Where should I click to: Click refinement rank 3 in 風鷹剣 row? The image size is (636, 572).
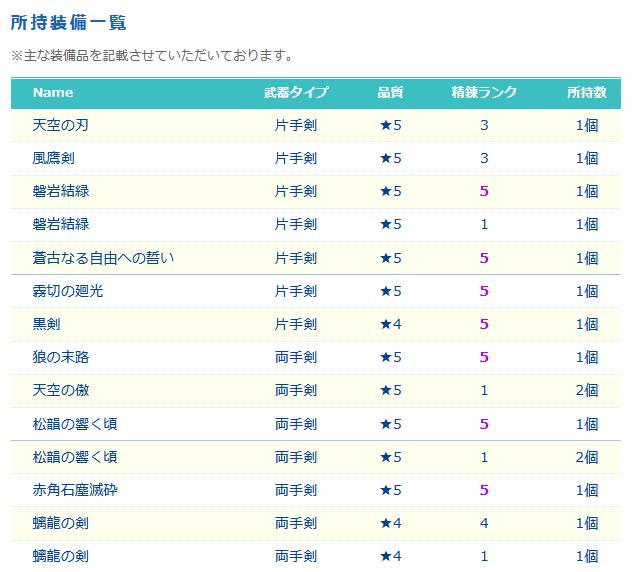coord(484,158)
